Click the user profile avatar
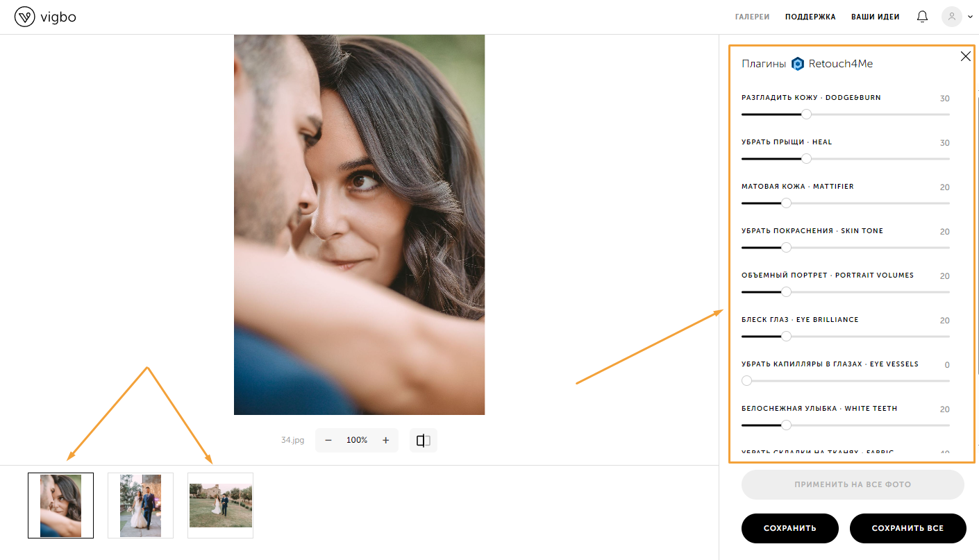 (x=951, y=17)
